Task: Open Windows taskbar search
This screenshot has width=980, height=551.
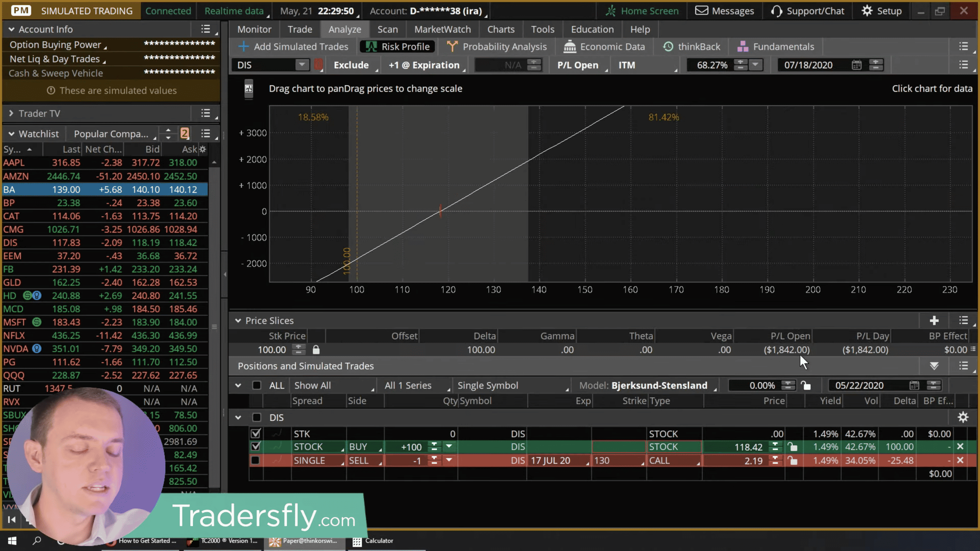Action: (36, 541)
